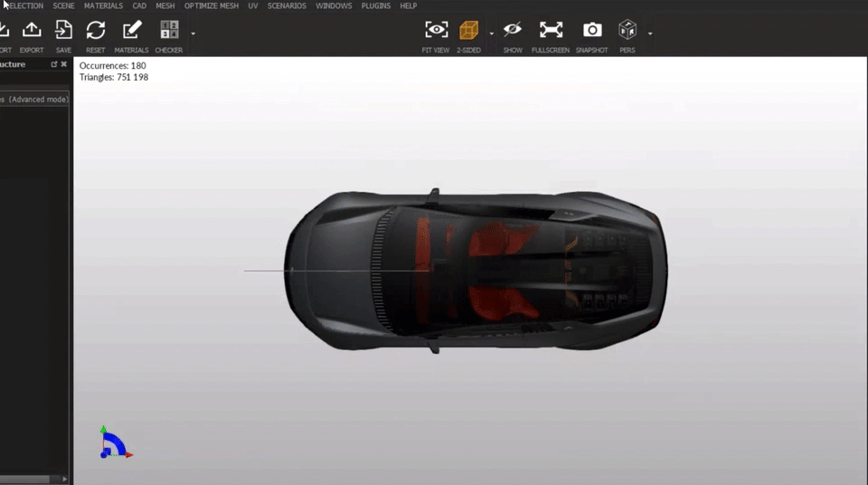Screen dimensions: 868x485
Task: Open the Optimize Mesh menu
Action: click(212, 5)
